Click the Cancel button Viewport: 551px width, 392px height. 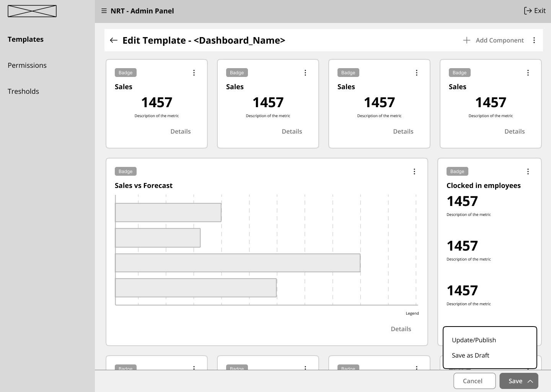click(473, 381)
